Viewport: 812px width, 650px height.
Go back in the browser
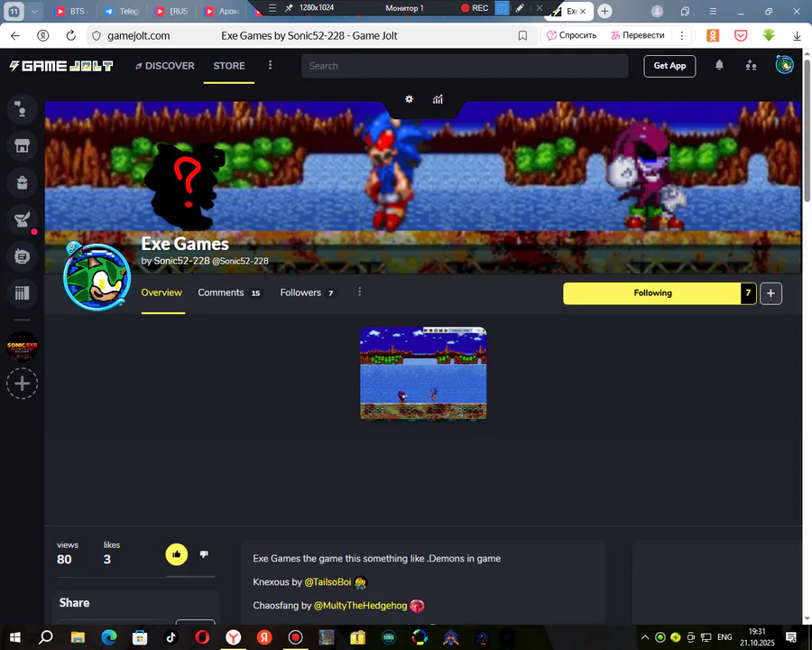(15, 36)
